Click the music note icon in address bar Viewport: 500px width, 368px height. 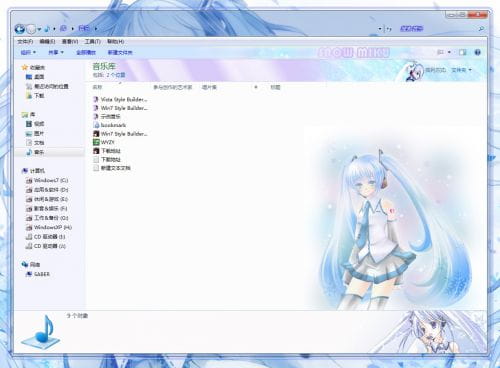point(47,29)
